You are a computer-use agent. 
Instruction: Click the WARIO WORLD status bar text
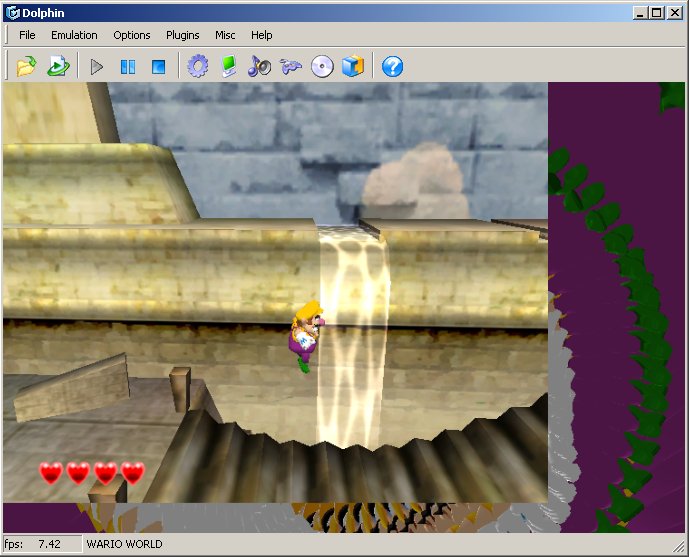124,544
